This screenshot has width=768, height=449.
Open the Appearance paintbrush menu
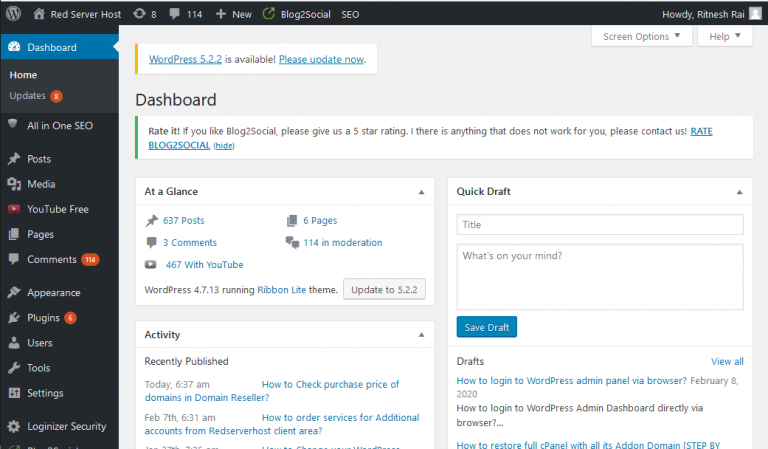coord(14,293)
